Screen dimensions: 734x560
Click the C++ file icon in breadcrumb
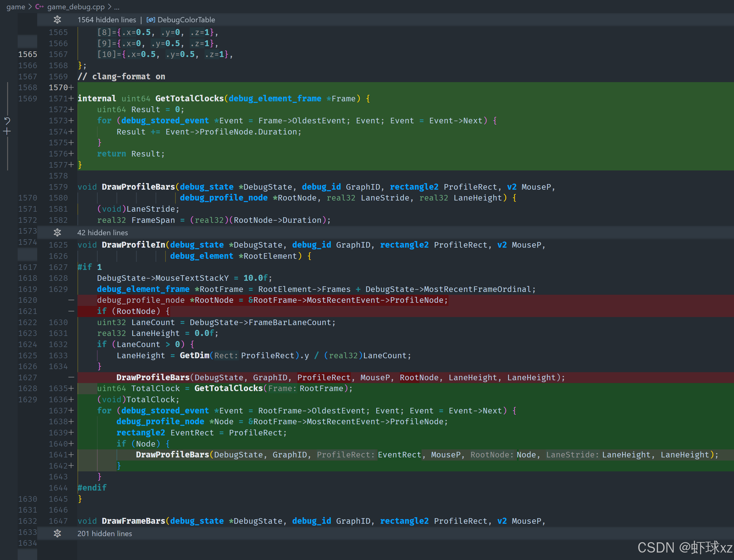click(x=39, y=7)
